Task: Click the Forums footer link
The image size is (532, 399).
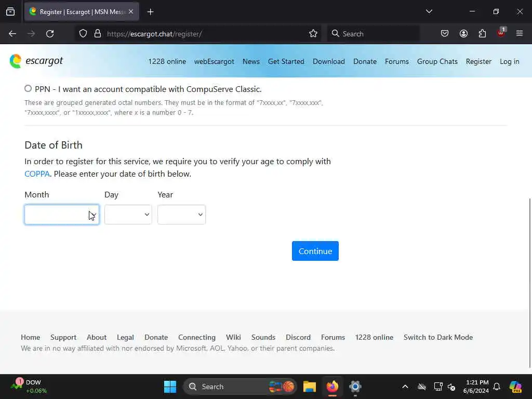Action: coord(333,337)
